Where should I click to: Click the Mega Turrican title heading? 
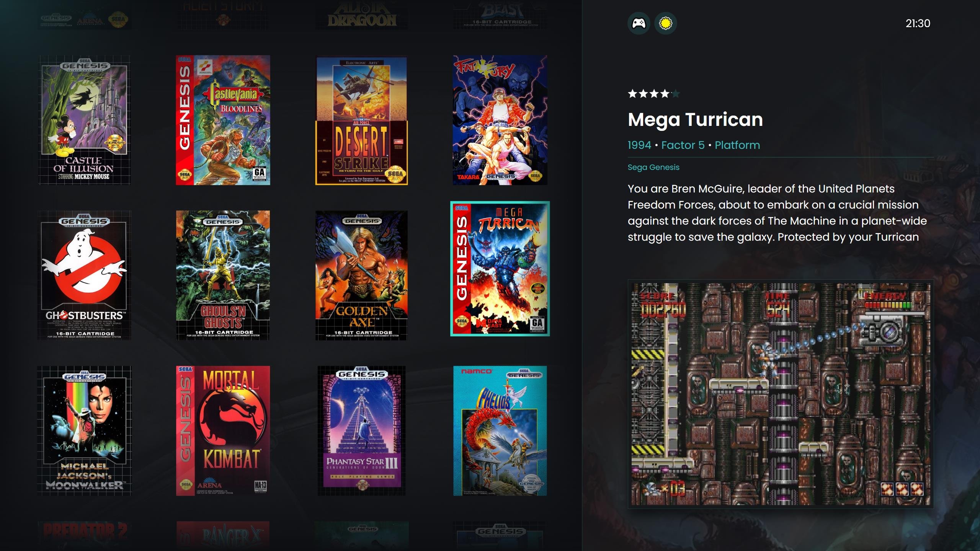pos(695,119)
